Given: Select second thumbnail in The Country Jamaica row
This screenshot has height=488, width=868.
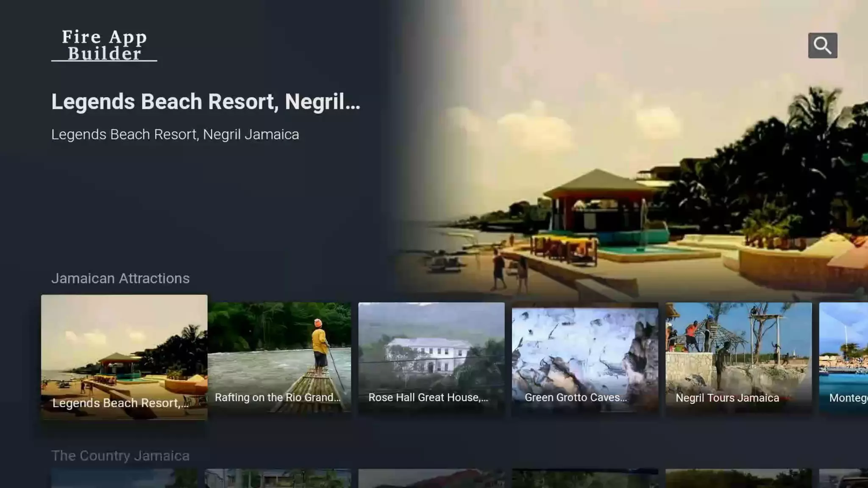Looking at the screenshot, I should click(x=278, y=479).
